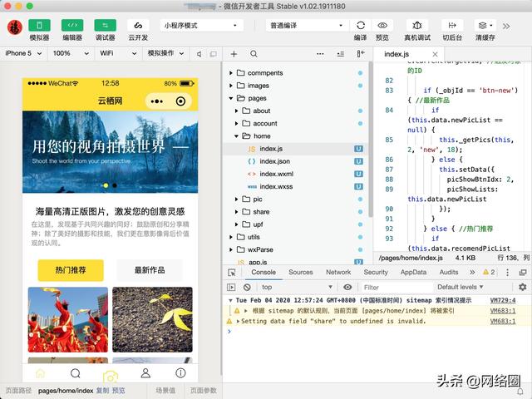This screenshot has width=532, height=399.
Task: Tap the profile tab icon in simulator
Action: tap(145, 373)
